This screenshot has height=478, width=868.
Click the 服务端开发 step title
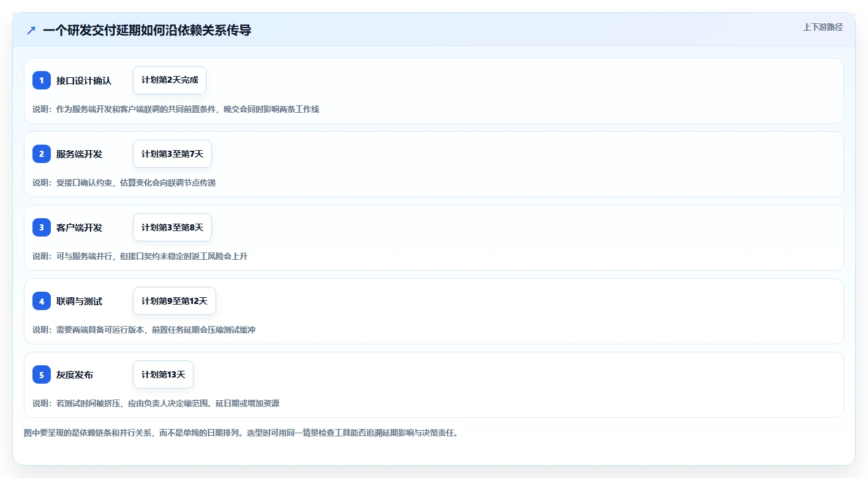80,154
